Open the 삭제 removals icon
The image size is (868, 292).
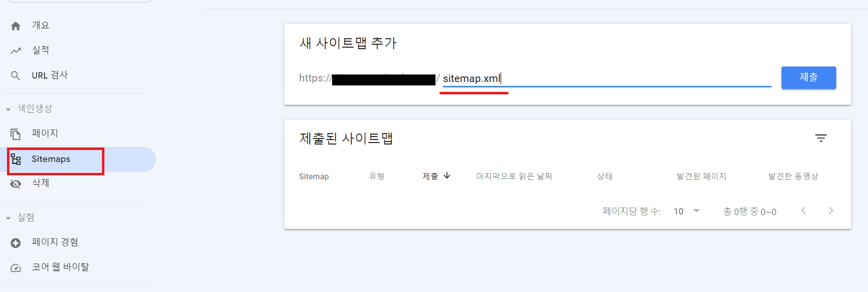tap(15, 183)
